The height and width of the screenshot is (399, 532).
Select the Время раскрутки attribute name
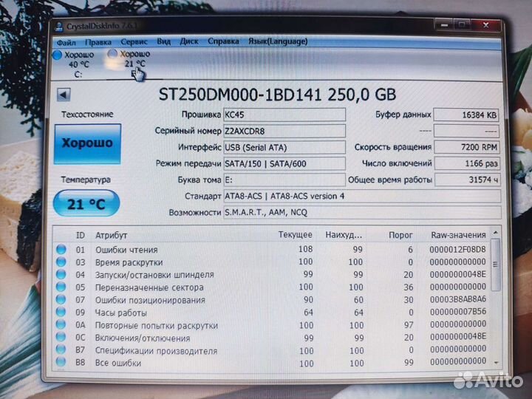[x=129, y=262]
